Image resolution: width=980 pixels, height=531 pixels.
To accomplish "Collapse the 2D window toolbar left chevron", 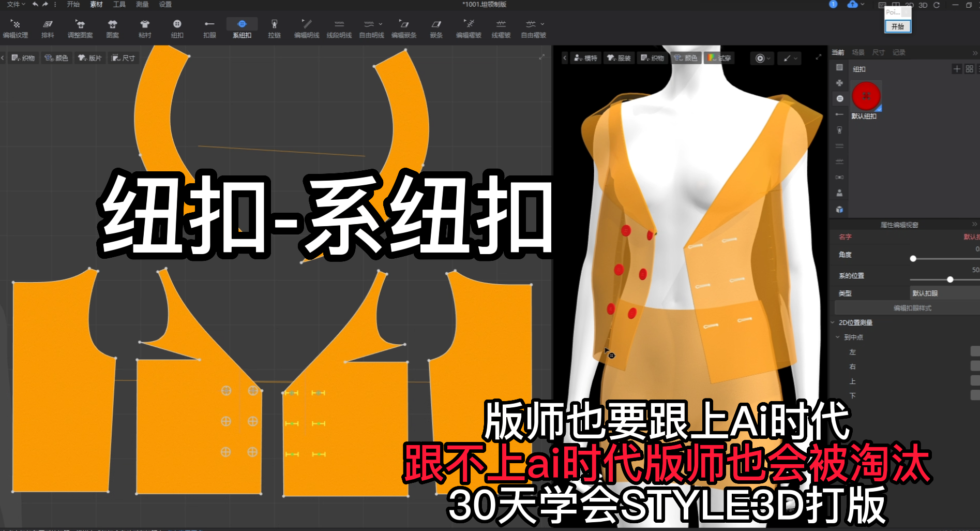I will pos(3,58).
